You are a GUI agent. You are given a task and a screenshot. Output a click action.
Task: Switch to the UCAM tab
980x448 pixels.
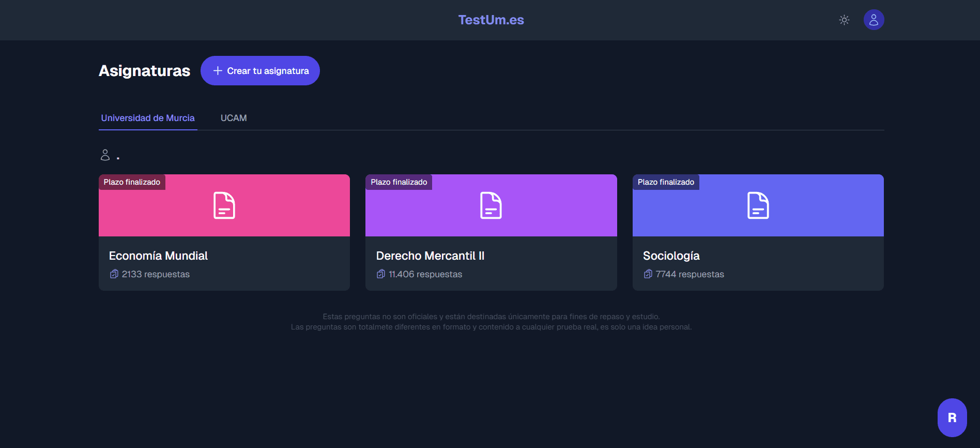point(234,118)
